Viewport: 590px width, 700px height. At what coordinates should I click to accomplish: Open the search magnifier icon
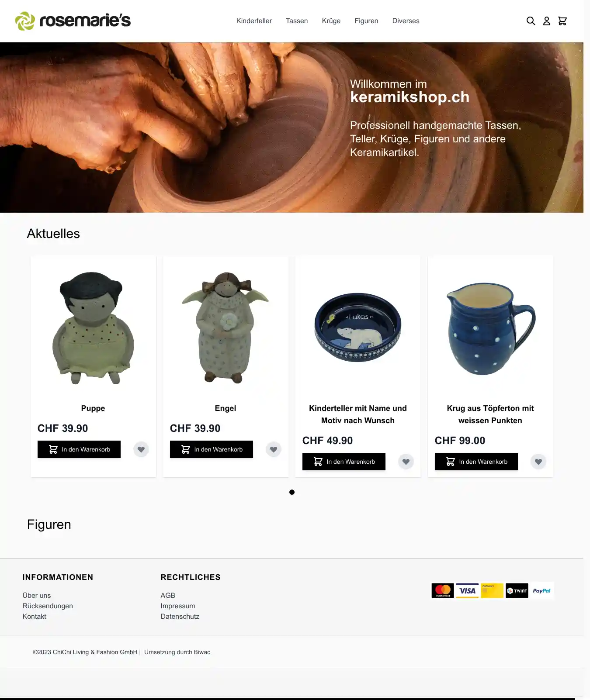(531, 21)
